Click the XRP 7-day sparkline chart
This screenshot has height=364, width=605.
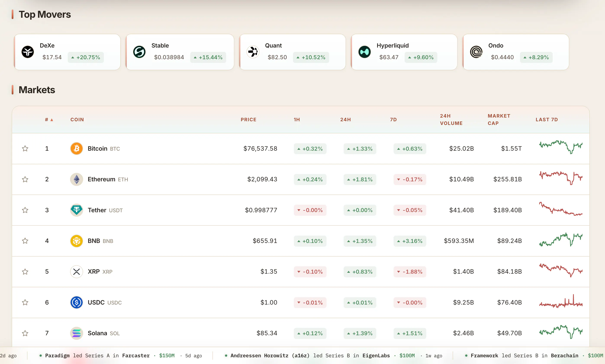click(561, 270)
